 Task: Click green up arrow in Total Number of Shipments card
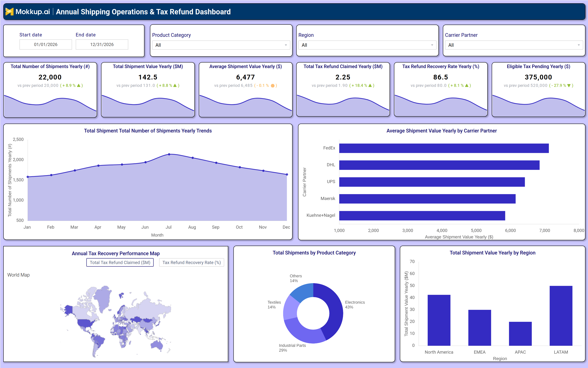(78, 85)
